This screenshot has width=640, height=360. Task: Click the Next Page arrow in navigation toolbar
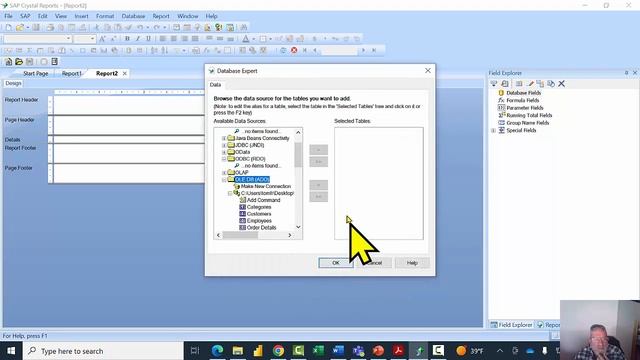tap(363, 50)
